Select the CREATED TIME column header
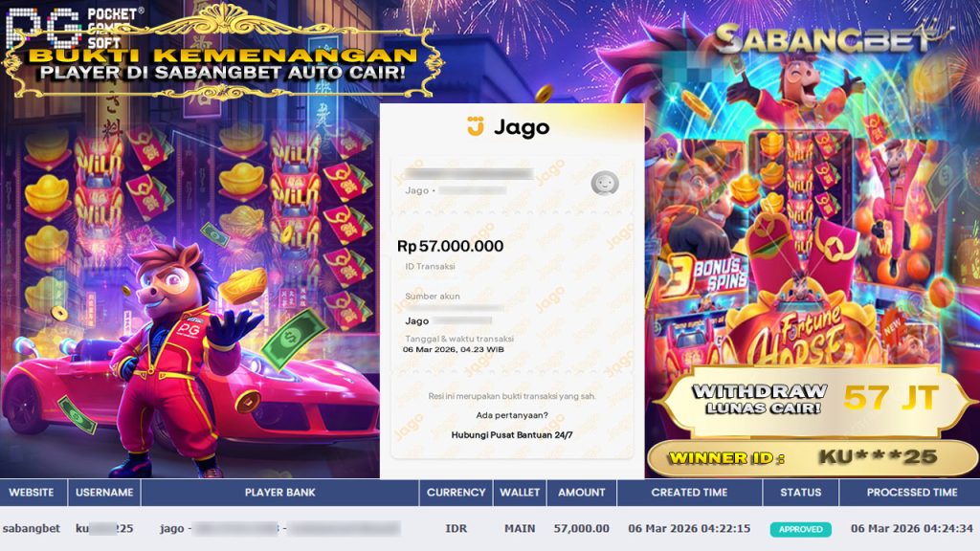The width and height of the screenshot is (980, 551). [689, 493]
